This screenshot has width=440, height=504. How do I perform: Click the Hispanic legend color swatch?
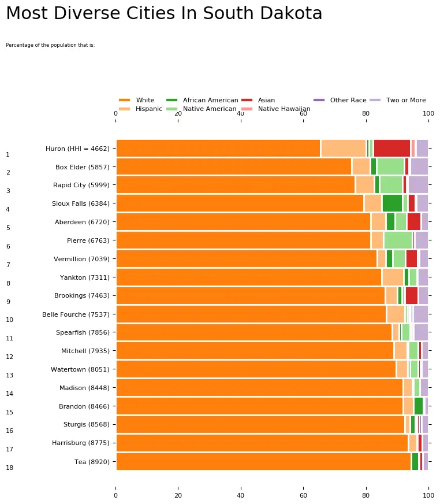coord(124,109)
